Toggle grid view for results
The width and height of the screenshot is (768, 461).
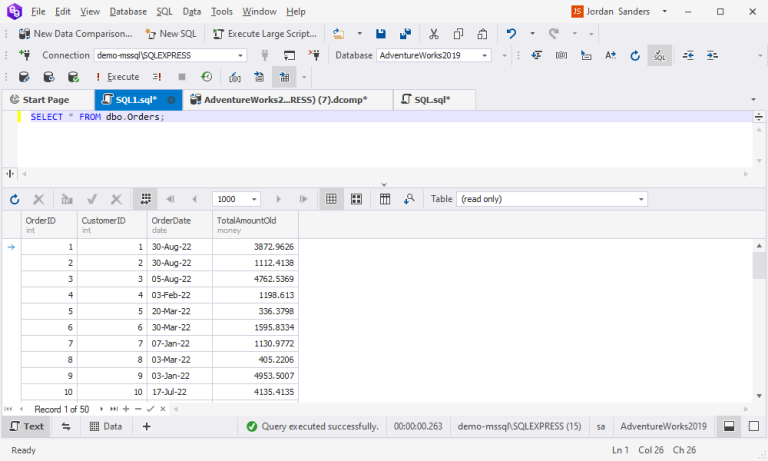(331, 199)
